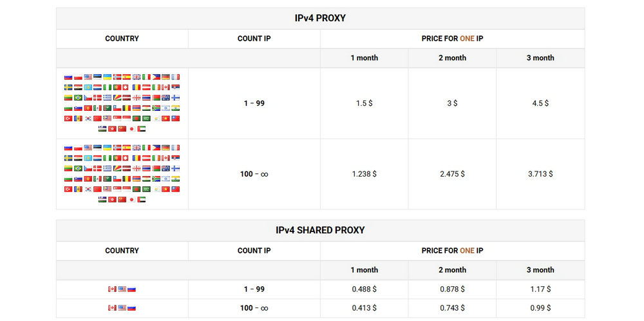Click '1 month' header in Shared Proxy table
This screenshot has width=644, height=321.
(365, 270)
